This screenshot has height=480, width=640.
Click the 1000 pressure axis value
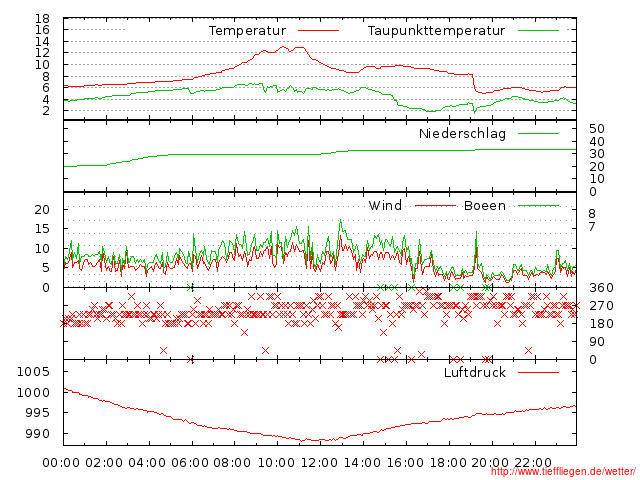pyautogui.click(x=33, y=392)
